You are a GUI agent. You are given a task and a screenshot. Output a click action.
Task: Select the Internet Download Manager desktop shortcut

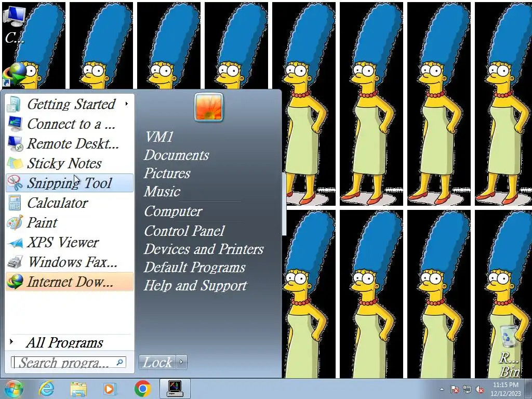[x=14, y=74]
